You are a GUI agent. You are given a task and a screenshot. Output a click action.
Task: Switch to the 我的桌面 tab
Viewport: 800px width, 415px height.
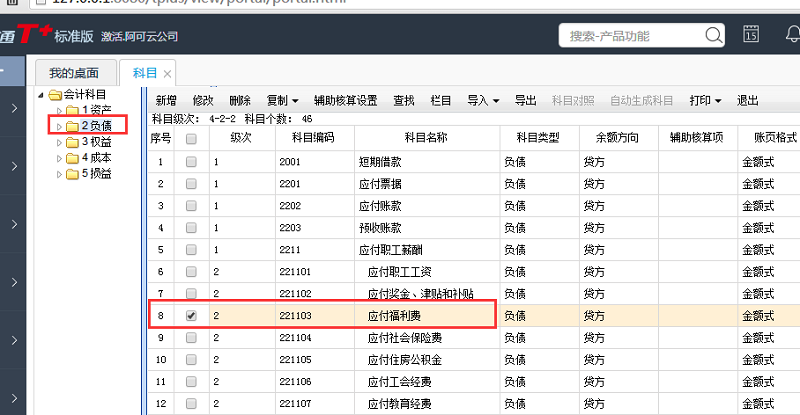click(74, 73)
